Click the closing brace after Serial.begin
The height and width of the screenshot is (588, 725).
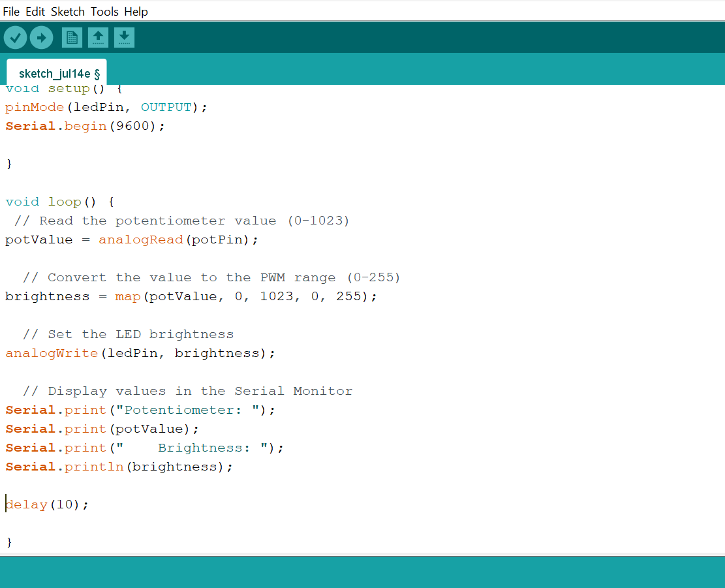point(9,164)
